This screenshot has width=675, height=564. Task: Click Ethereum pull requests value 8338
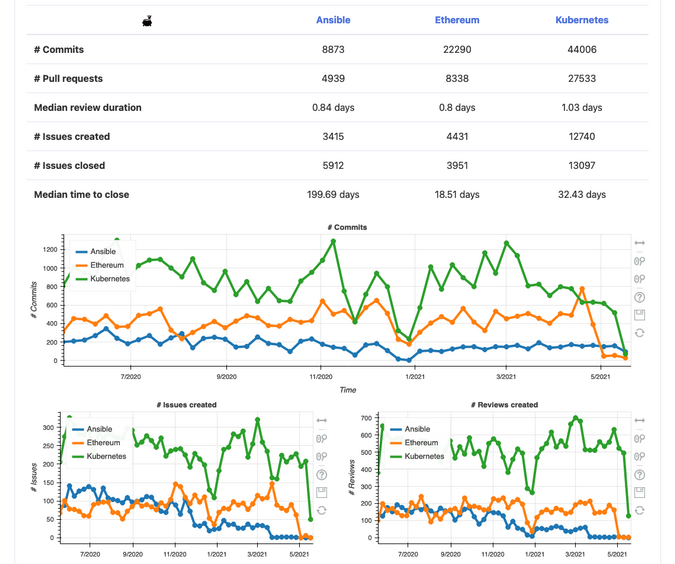coord(457,78)
